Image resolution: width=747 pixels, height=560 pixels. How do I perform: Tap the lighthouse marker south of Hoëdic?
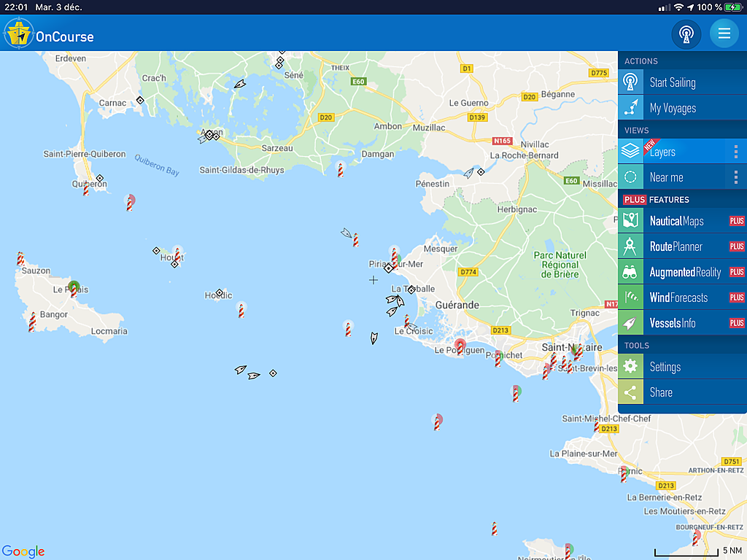(x=241, y=310)
